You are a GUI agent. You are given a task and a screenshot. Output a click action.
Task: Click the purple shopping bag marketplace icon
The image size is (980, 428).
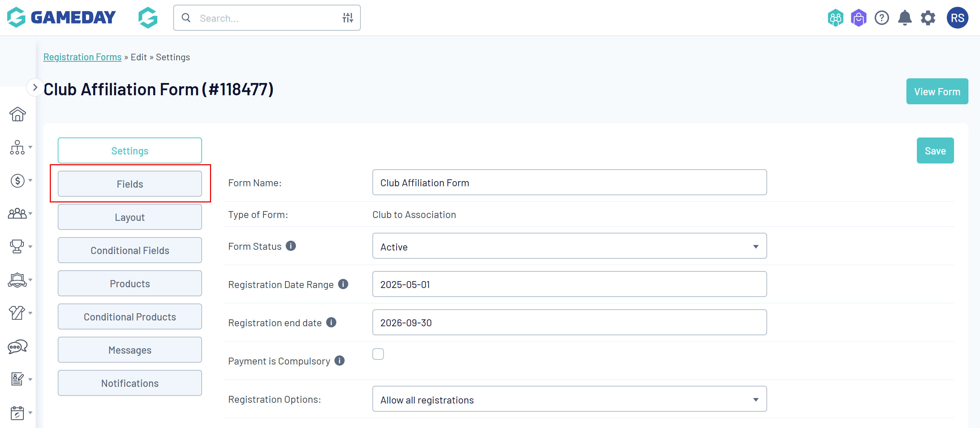858,18
